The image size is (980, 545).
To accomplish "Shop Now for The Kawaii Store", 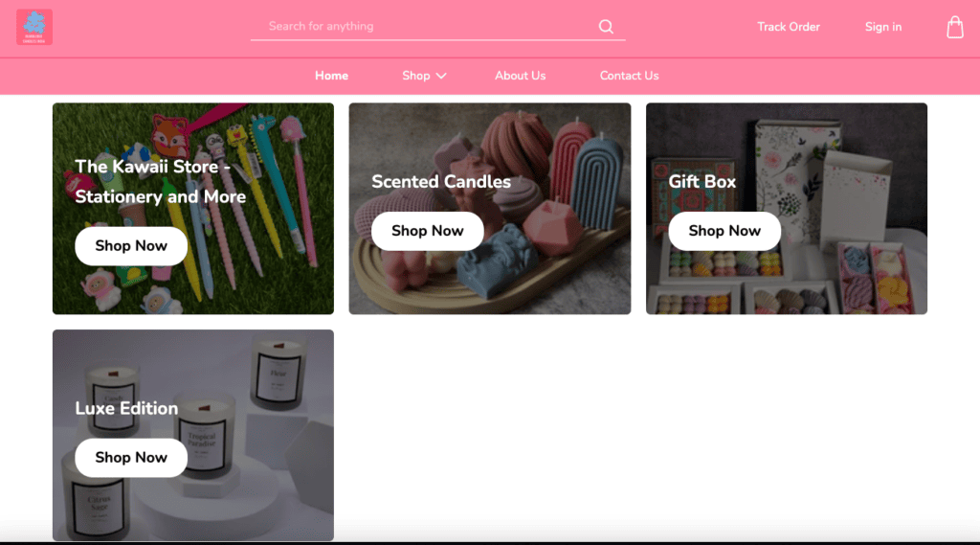I will pos(130,246).
